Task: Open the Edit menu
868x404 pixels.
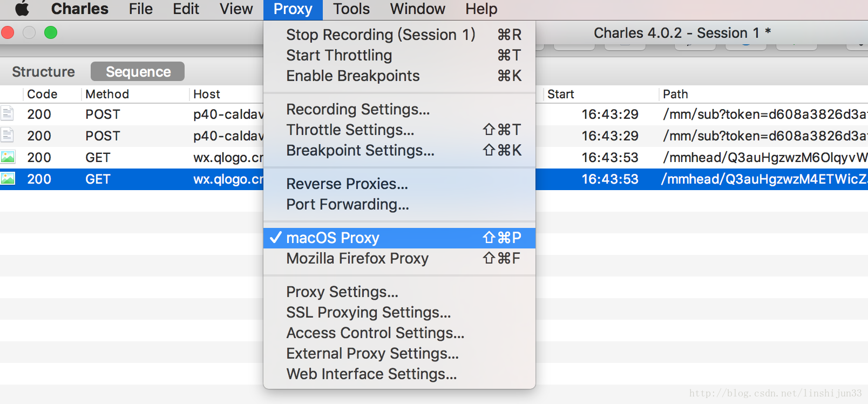Action: pyautogui.click(x=186, y=9)
